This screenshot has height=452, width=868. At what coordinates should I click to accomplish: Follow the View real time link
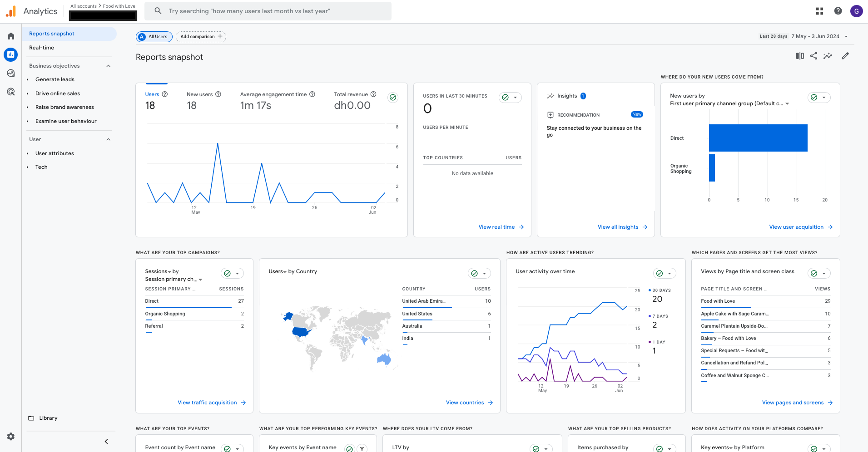pos(497,227)
